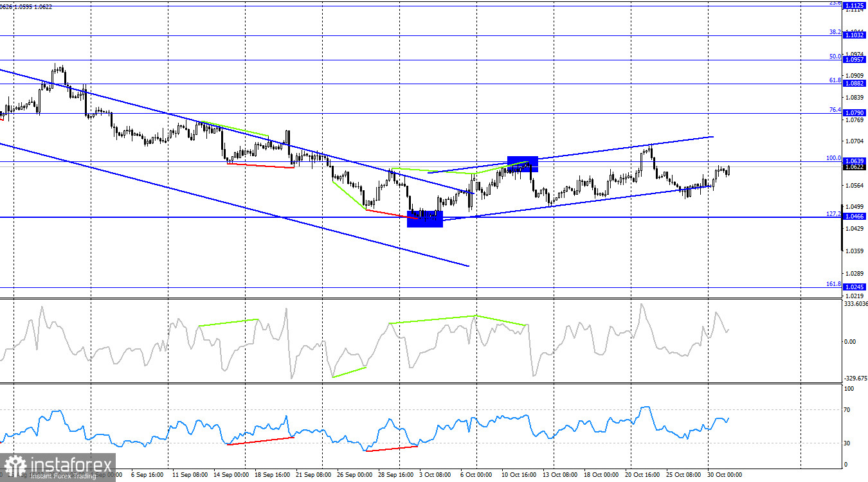This screenshot has height=482, width=868.
Task: Click the 1.0245 price level label
Action: point(854,287)
